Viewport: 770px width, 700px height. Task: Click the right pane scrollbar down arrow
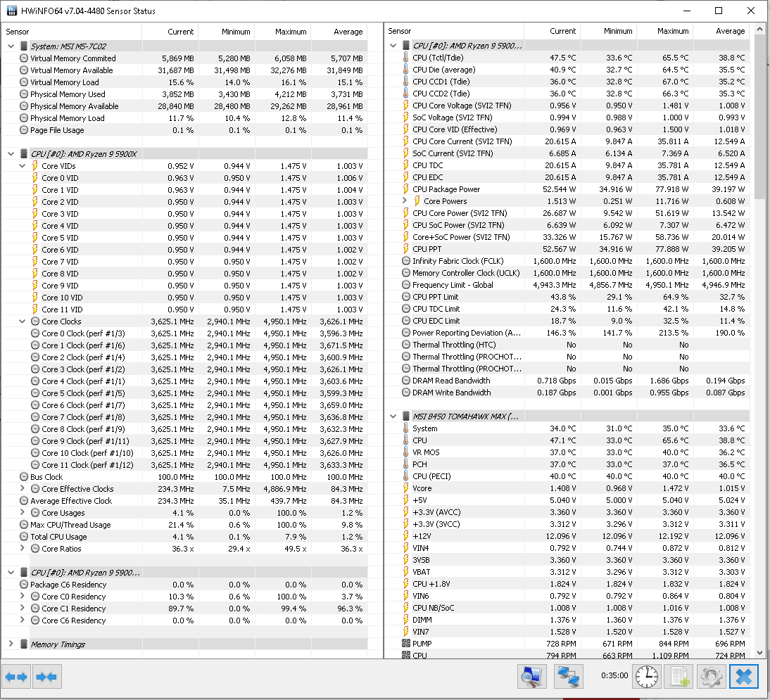(x=760, y=653)
